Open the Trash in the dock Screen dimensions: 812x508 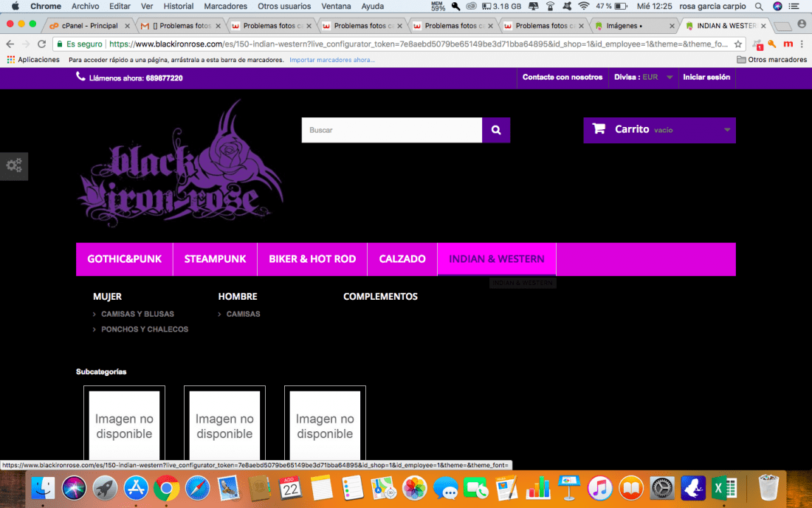(x=768, y=487)
